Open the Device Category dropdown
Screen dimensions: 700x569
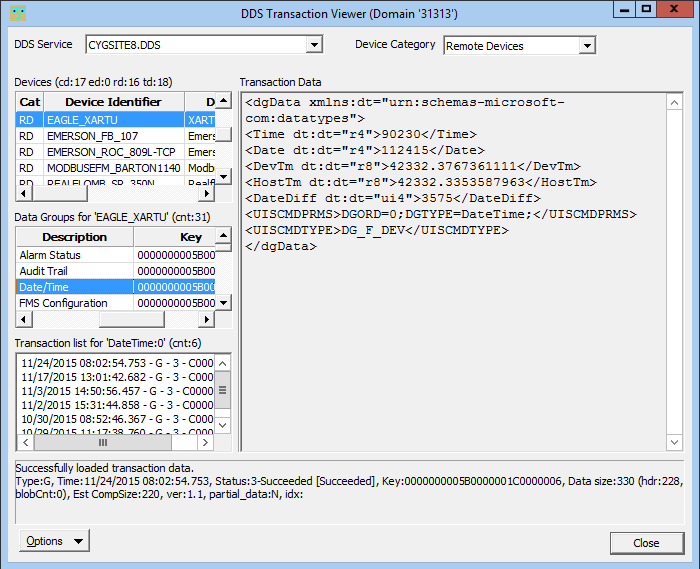click(587, 46)
